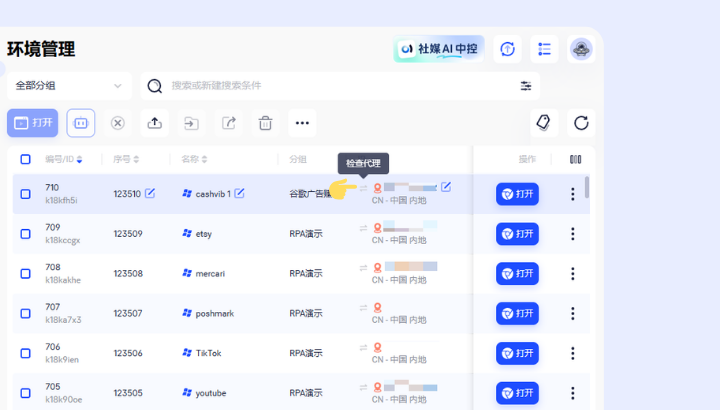The width and height of the screenshot is (720, 410).
Task: Check the box for row 705
Action: (x=26, y=393)
